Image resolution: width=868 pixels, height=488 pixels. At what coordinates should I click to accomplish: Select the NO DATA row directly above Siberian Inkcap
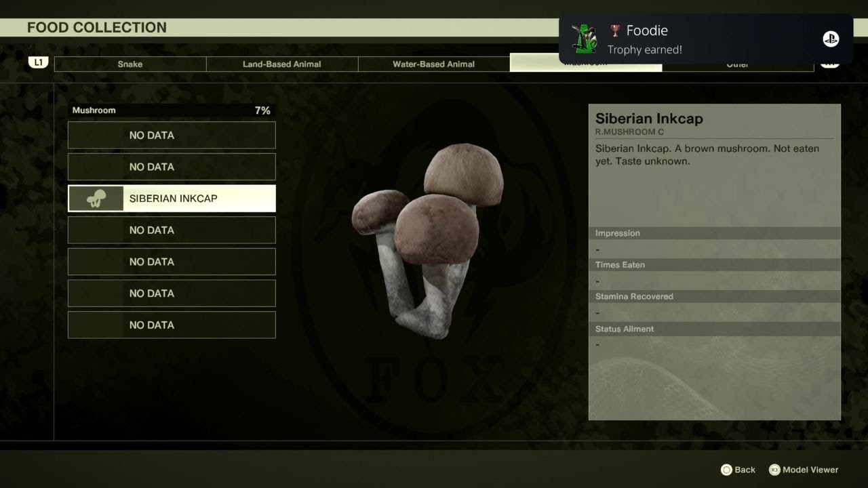(172, 167)
